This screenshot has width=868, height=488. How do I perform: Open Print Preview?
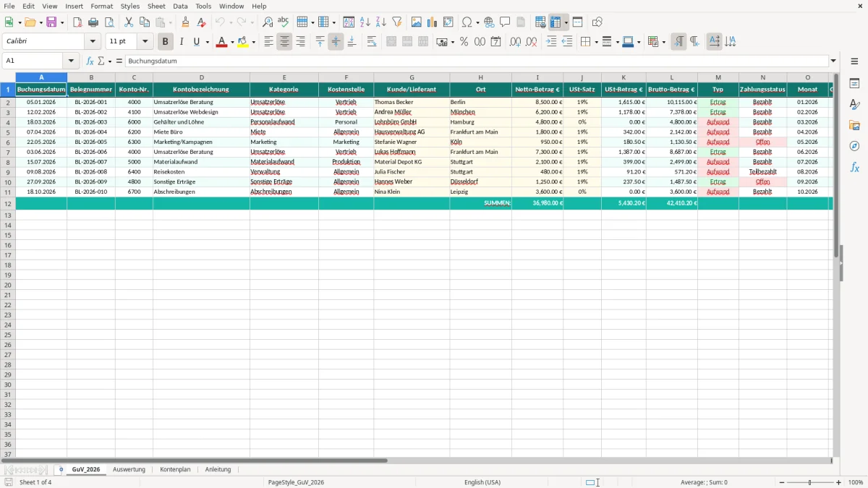pyautogui.click(x=109, y=22)
